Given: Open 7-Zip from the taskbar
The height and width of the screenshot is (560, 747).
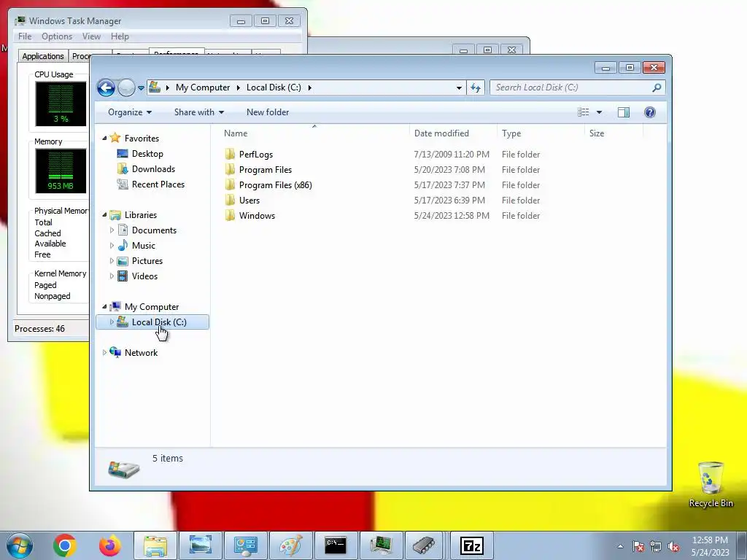Looking at the screenshot, I should 472,545.
